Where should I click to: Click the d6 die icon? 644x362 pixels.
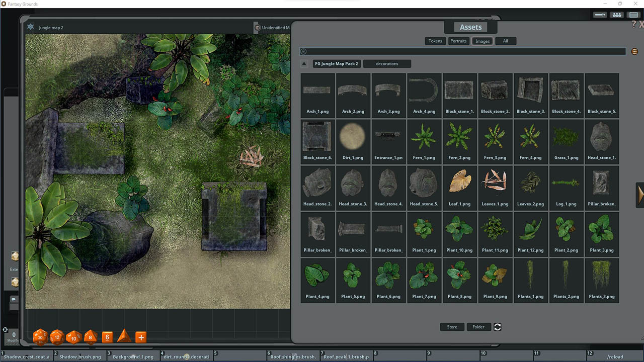107,337
